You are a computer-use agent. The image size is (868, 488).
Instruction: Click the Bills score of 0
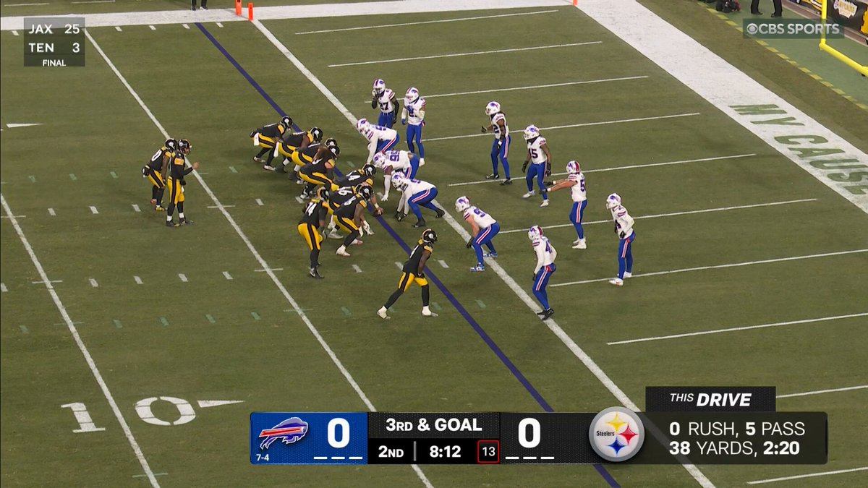coord(338,433)
